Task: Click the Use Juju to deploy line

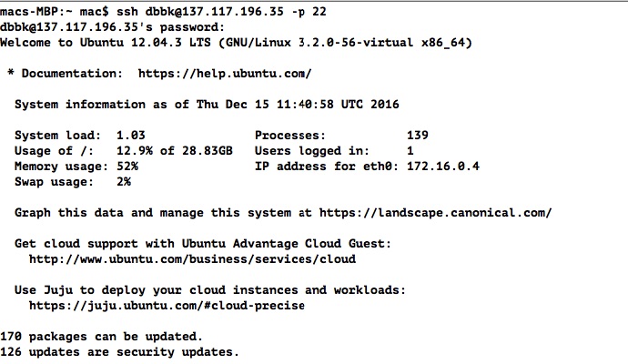Action: (209, 289)
